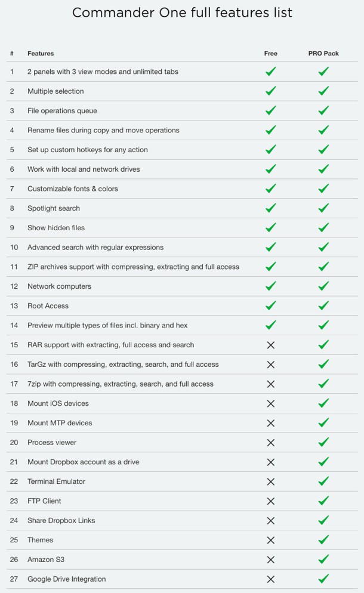Click the PRO Pack checkmark for Mount MTP devices
Image resolution: width=364 pixels, height=593 pixels.
(323, 423)
